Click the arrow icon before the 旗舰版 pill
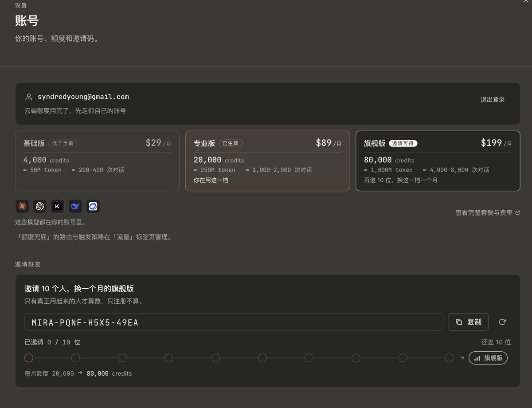The image size is (532, 408). (x=462, y=358)
